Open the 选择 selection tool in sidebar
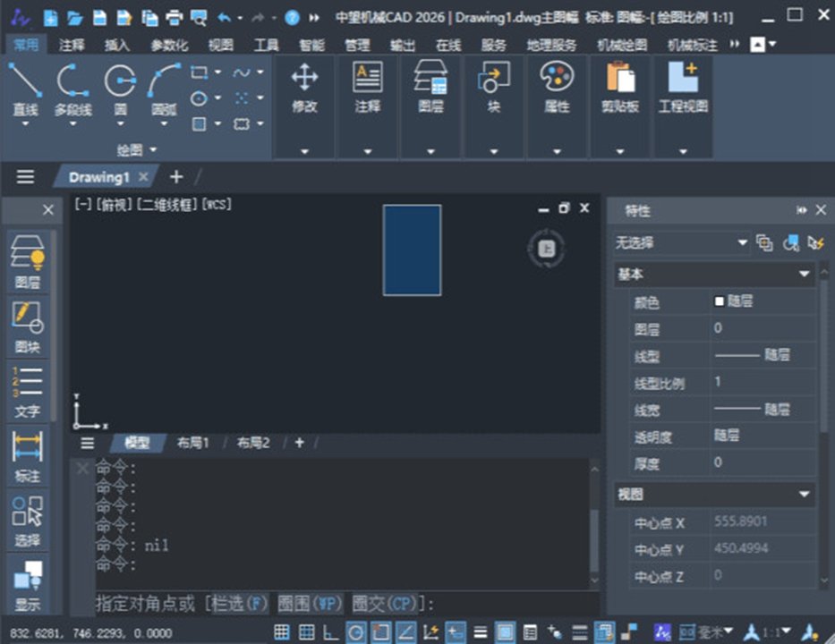This screenshot has height=644, width=835. coord(28,521)
